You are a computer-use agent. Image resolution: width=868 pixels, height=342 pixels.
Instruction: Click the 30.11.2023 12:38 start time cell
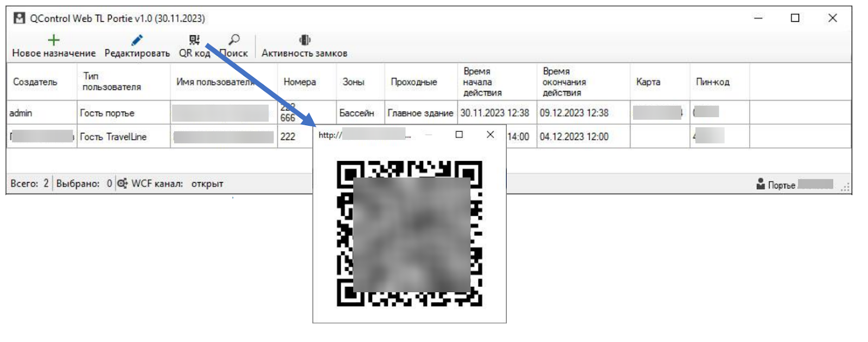click(497, 113)
